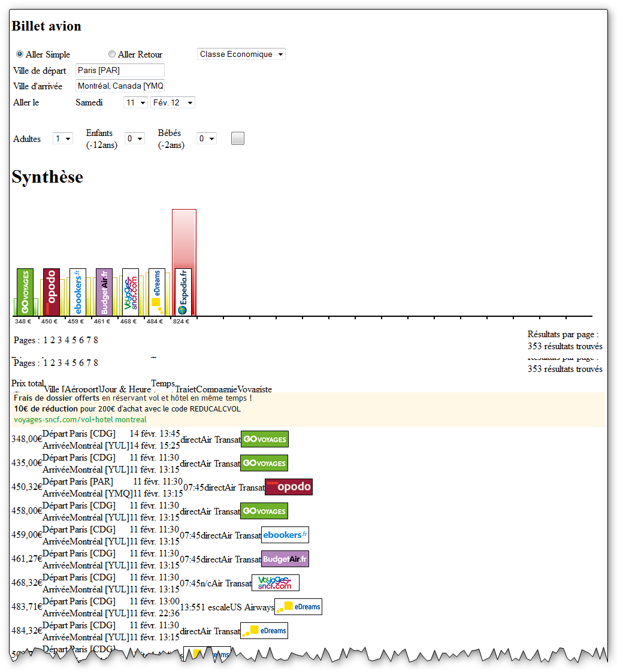Go to page 7 in lower pagination

[88, 363]
